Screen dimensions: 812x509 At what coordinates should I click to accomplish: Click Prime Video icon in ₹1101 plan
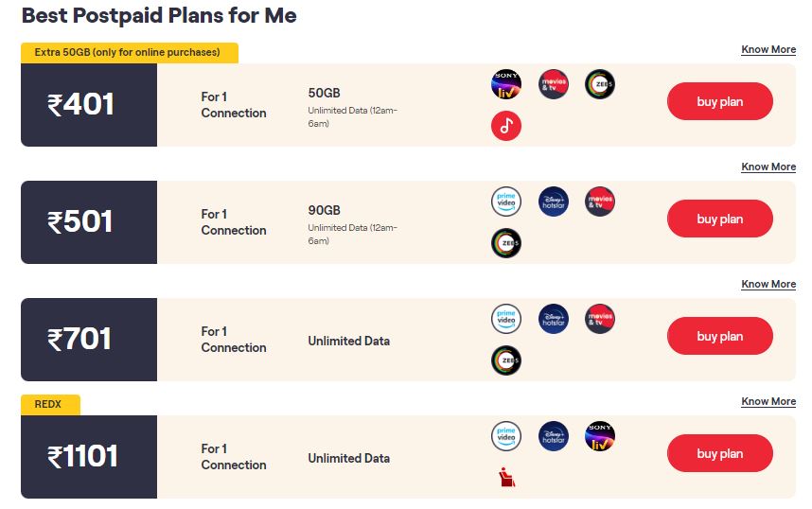point(506,436)
